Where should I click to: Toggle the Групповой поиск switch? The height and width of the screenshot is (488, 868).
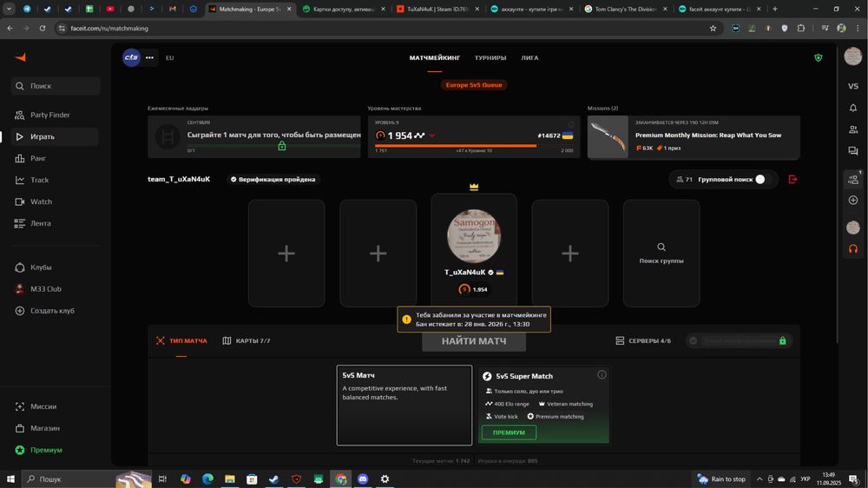tap(763, 179)
